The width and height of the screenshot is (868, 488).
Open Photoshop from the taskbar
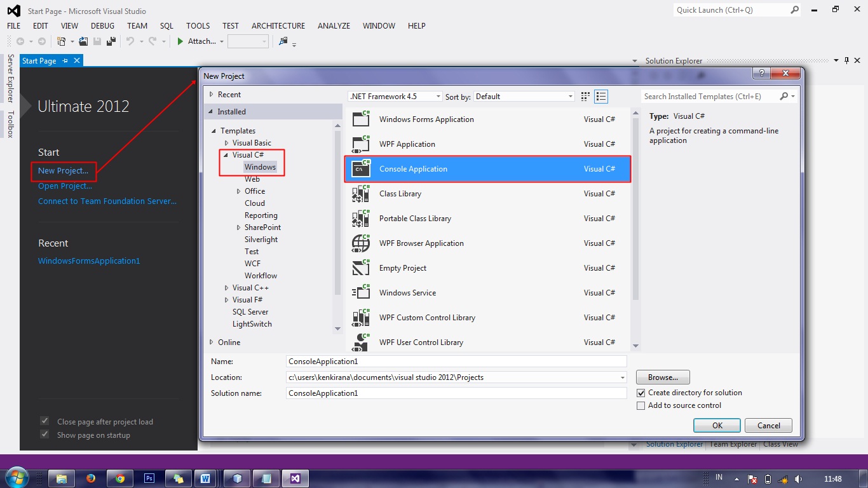pyautogui.click(x=149, y=478)
